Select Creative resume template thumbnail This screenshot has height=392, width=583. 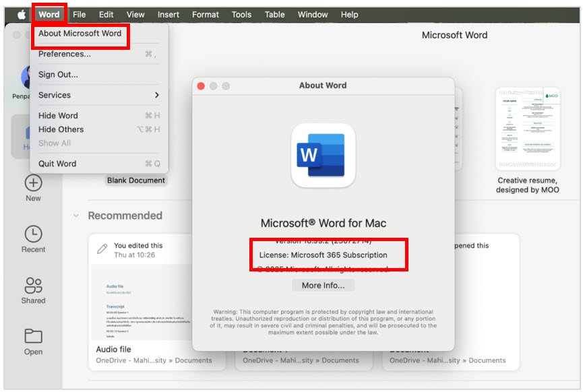point(527,129)
